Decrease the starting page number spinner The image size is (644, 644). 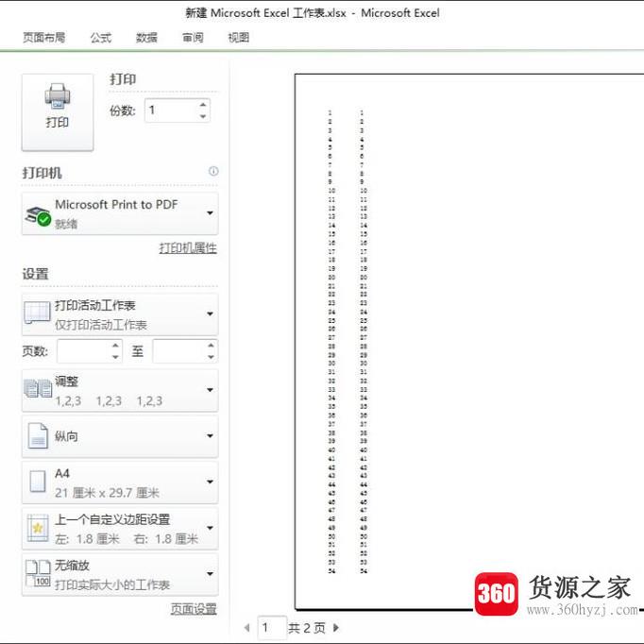(115, 357)
